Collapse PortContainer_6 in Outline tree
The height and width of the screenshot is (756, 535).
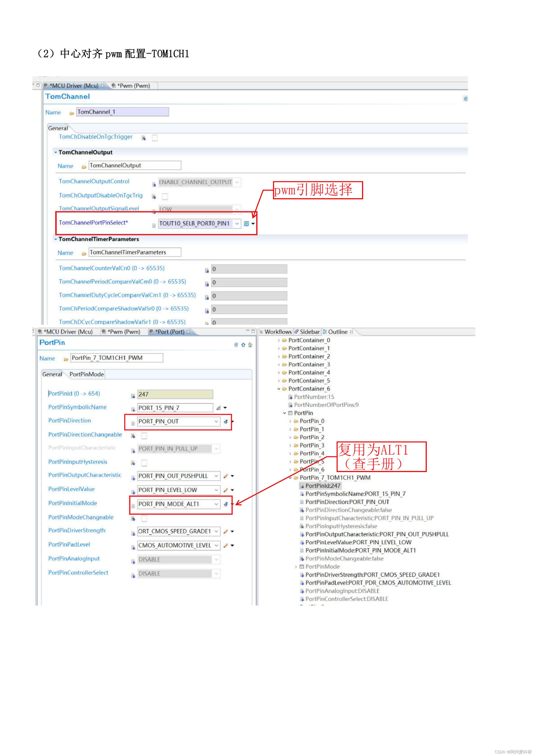[279, 389]
